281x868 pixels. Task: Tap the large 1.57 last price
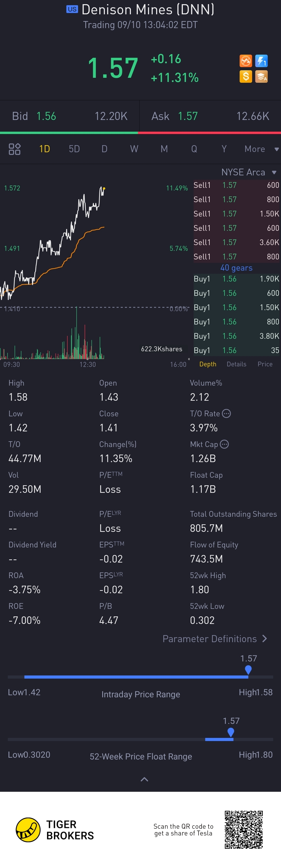(x=113, y=68)
